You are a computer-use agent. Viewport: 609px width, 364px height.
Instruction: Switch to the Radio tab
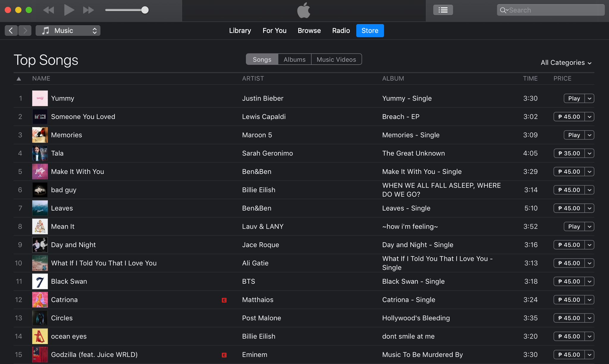click(x=341, y=31)
